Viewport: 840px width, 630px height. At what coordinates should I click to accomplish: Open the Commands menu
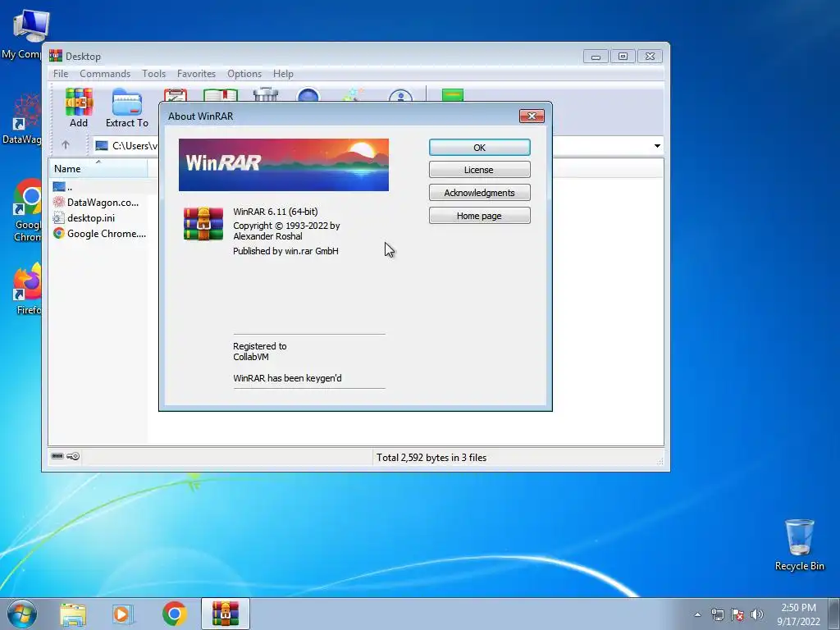[x=105, y=73]
